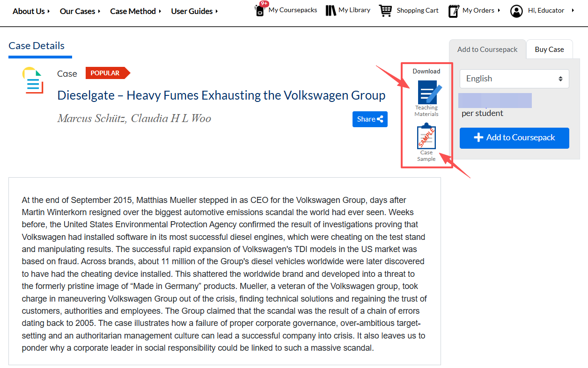This screenshot has width=588, height=368.
Task: Expand the Case Method menu
Action: 136,11
